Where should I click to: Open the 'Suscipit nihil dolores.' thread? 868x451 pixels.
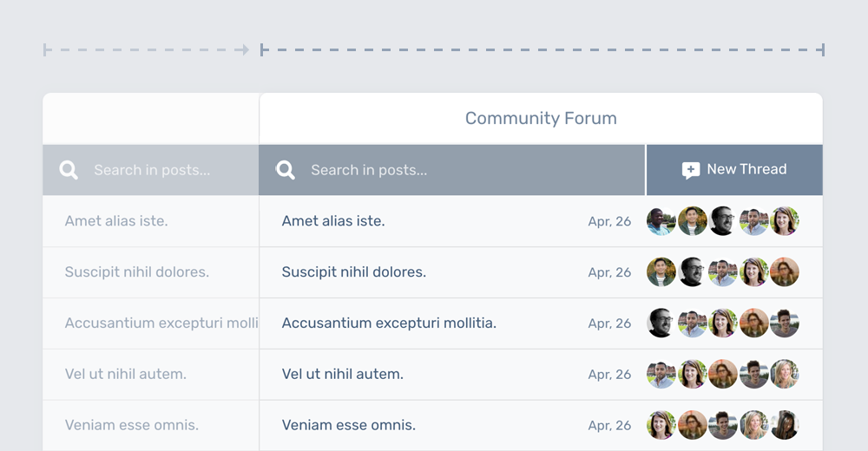pyautogui.click(x=354, y=272)
